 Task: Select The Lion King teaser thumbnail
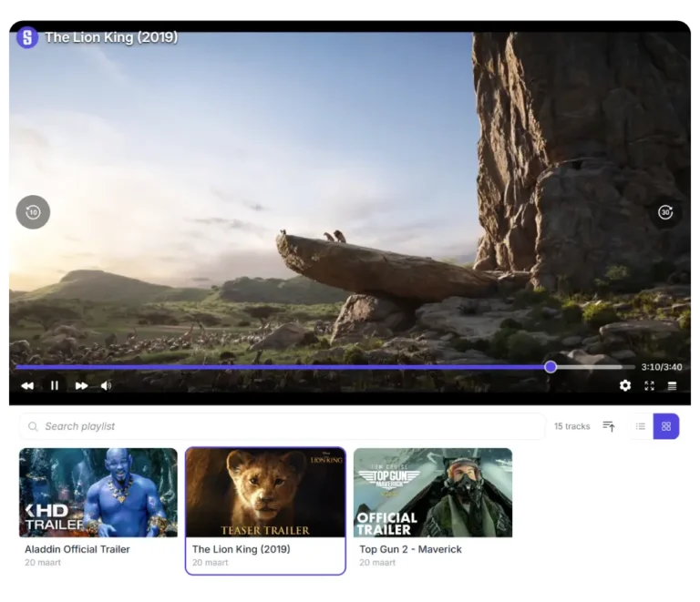[x=265, y=493]
